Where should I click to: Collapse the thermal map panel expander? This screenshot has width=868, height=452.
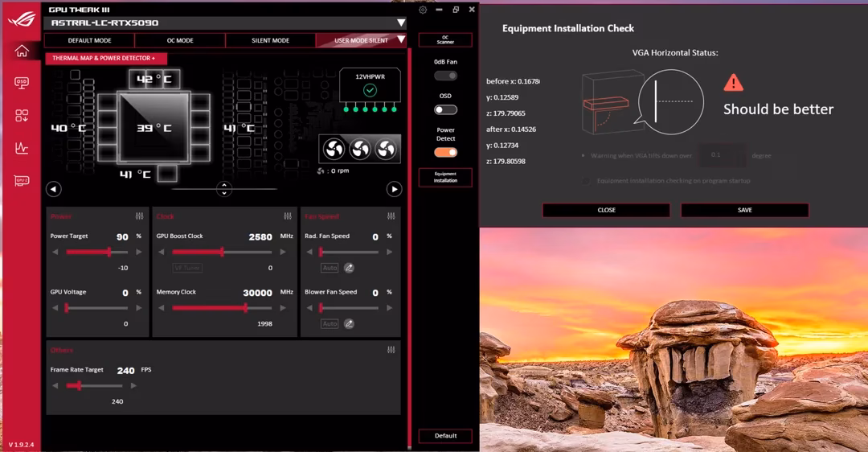click(x=224, y=189)
